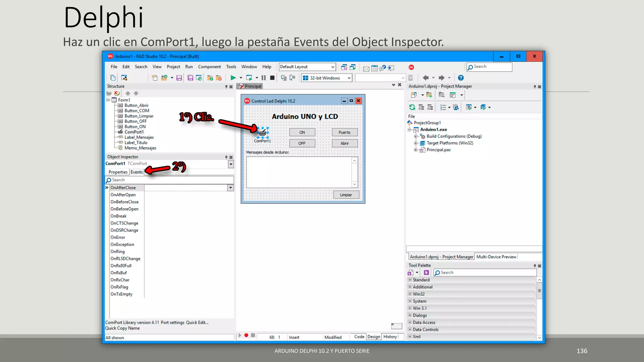Click the Back navigation arrow icon
644x362 pixels.
[x=426, y=78]
